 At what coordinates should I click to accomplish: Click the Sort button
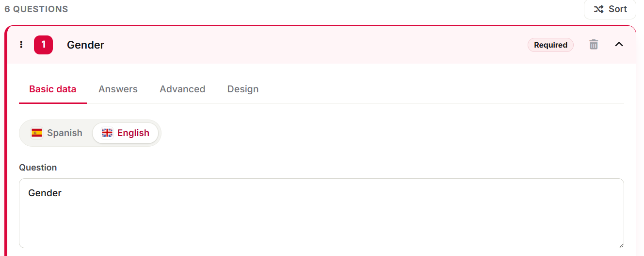pyautogui.click(x=610, y=9)
